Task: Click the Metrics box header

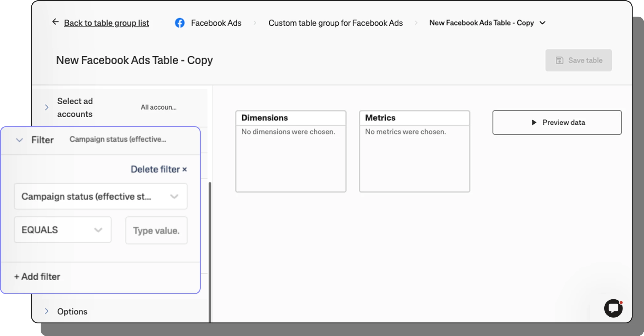Action: [415, 118]
